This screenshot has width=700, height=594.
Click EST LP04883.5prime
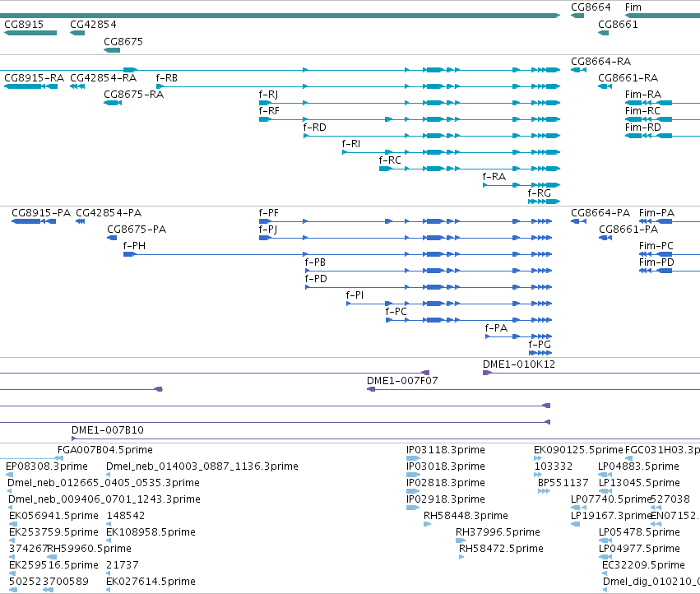[x=639, y=466]
